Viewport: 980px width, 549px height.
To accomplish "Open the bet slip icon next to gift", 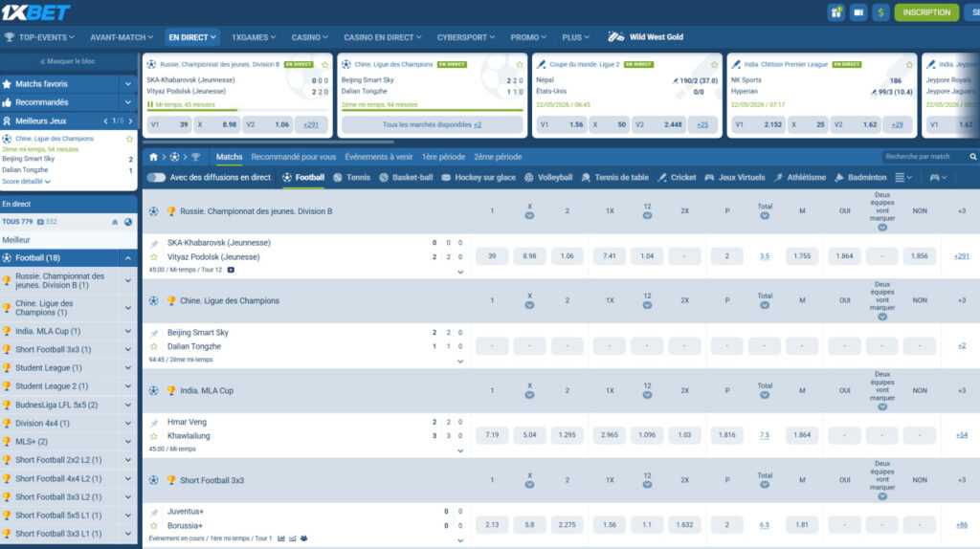I will pos(858,11).
